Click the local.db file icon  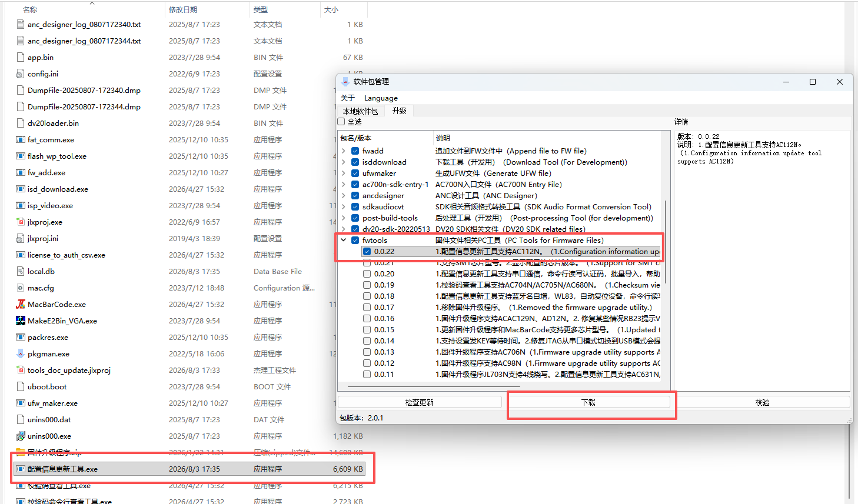tap(21, 271)
